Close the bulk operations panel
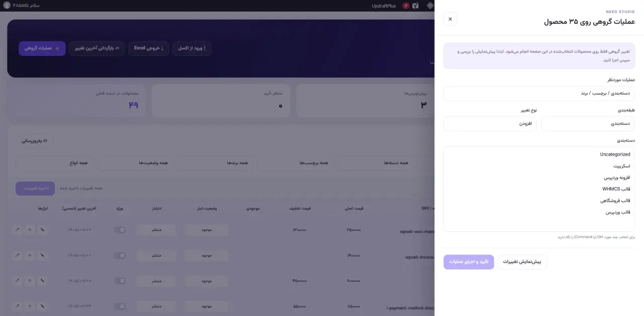The height and width of the screenshot is (316, 644). click(450, 19)
